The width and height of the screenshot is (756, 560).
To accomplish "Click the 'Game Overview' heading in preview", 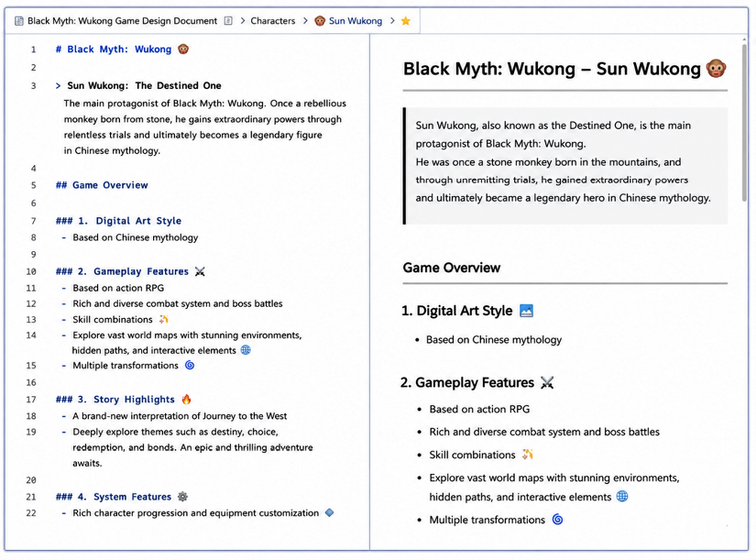I will [x=452, y=268].
